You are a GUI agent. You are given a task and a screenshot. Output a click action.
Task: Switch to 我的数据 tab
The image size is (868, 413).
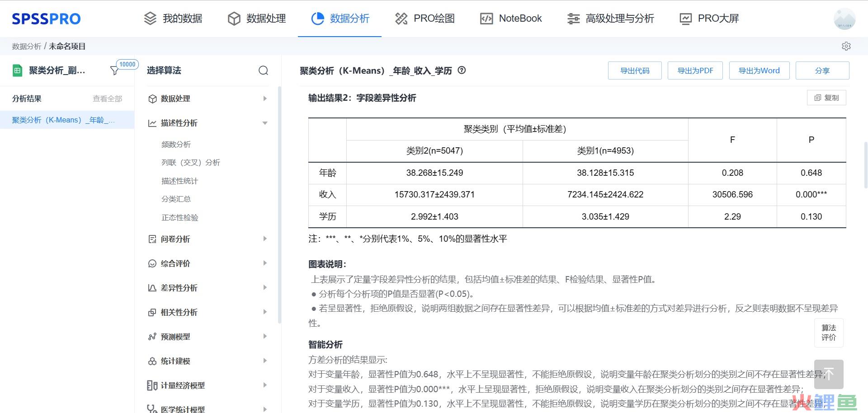[x=173, y=19]
